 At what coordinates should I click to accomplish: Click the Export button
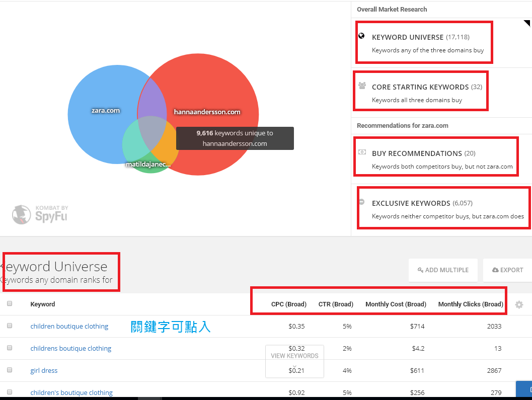click(508, 270)
